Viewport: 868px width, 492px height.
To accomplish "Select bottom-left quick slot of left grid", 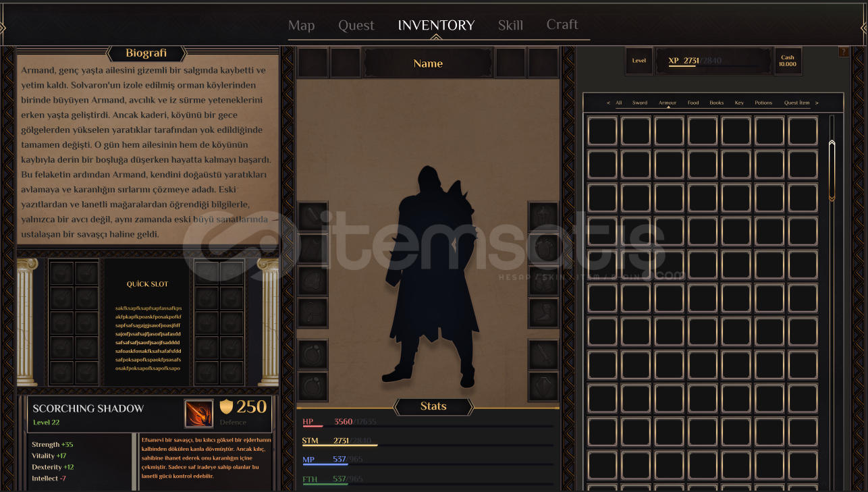I will (62, 373).
